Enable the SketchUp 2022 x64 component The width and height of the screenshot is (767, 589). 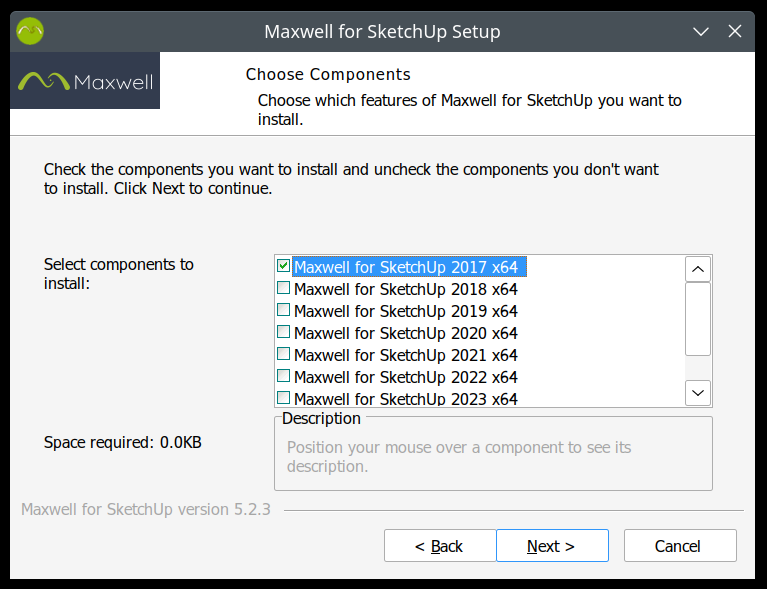284,377
